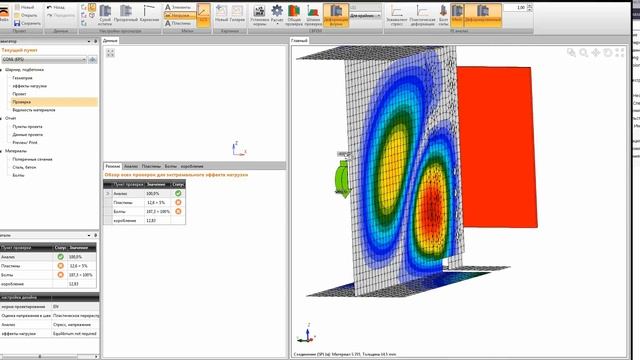Open the Bolts results tab
640x360 pixels.
[171, 166]
